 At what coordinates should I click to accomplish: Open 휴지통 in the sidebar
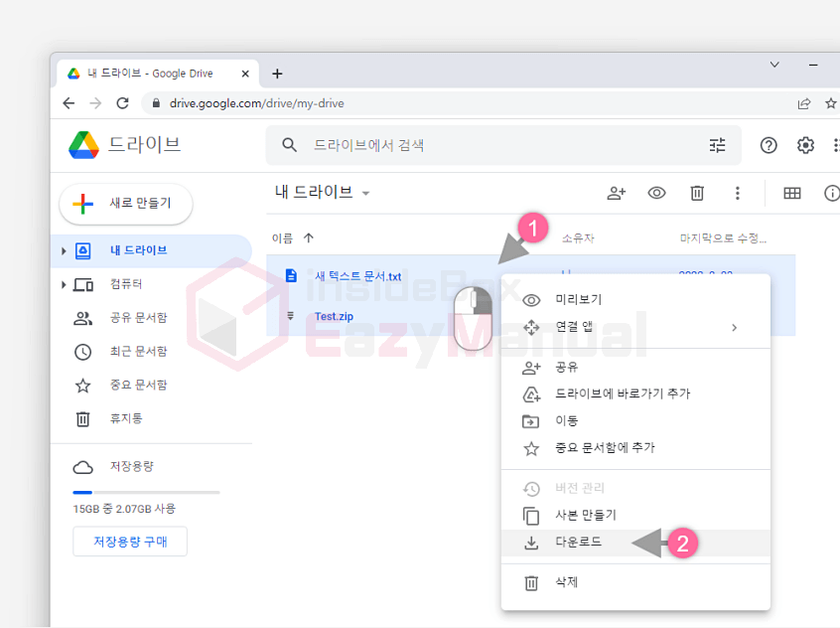126,419
